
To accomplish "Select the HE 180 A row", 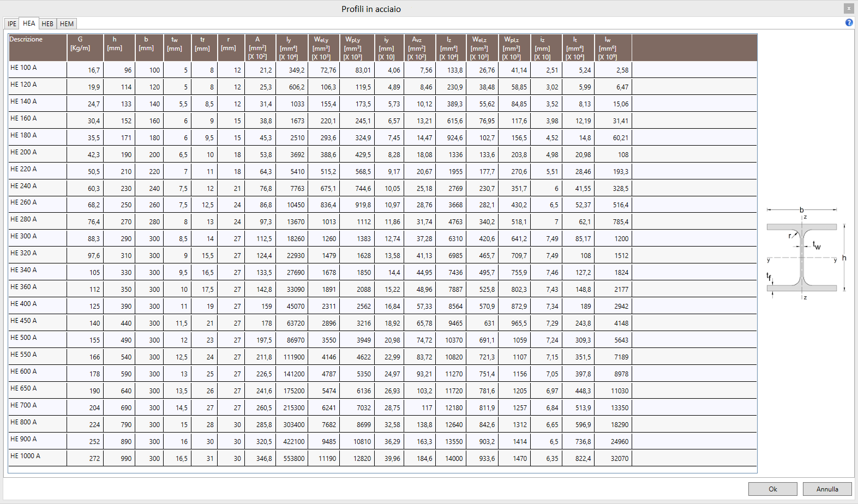I will 383,137.
